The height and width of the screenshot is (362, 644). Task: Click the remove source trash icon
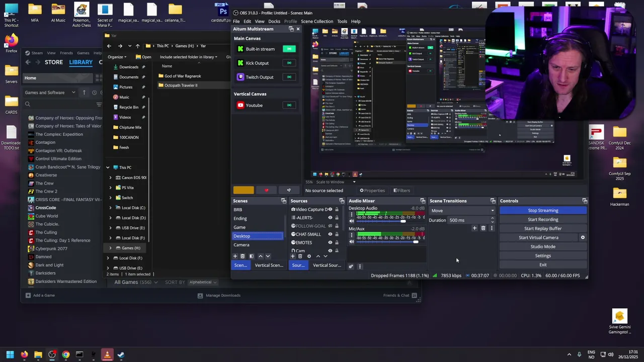(300, 256)
